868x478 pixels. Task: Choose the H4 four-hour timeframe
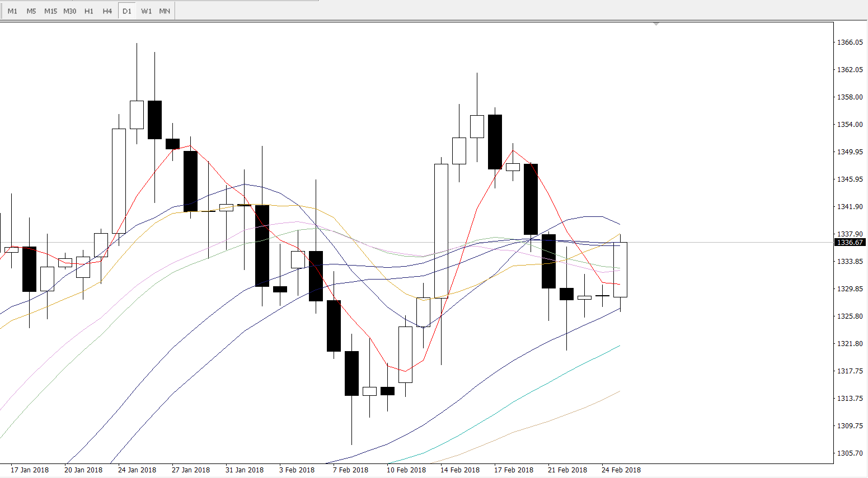(107, 11)
